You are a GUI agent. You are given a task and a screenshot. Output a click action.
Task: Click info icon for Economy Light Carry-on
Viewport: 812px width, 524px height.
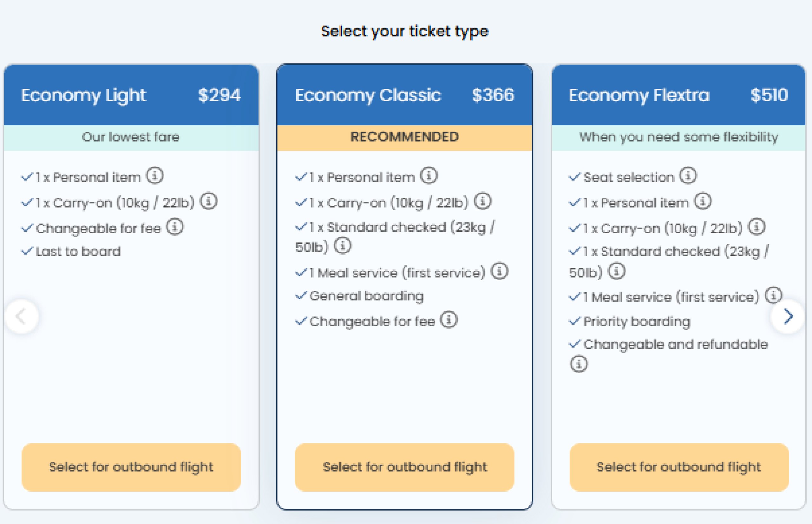208,202
